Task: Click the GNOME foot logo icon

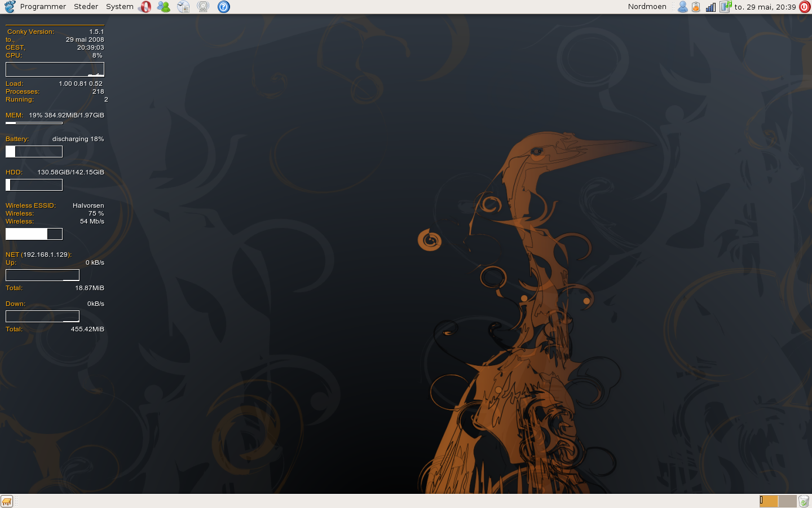Action: (x=10, y=7)
